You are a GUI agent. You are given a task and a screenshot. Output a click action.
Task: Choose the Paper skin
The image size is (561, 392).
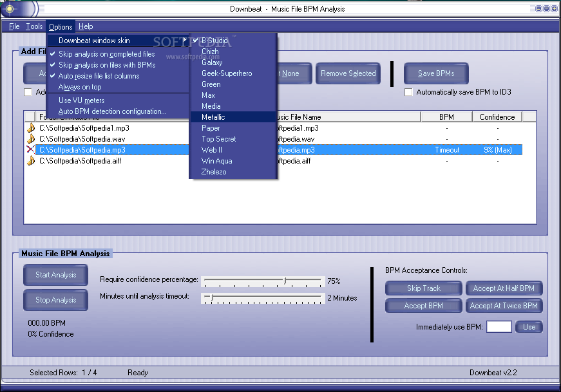[234, 128]
